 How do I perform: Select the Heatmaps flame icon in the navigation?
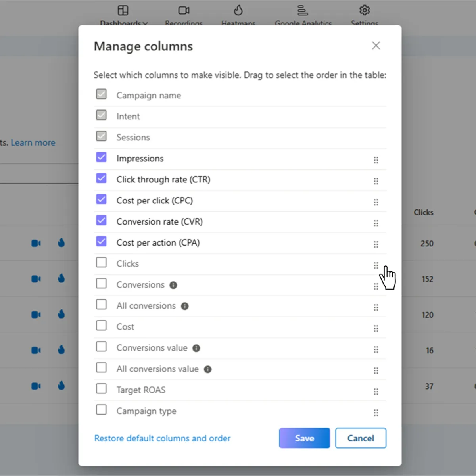(238, 10)
